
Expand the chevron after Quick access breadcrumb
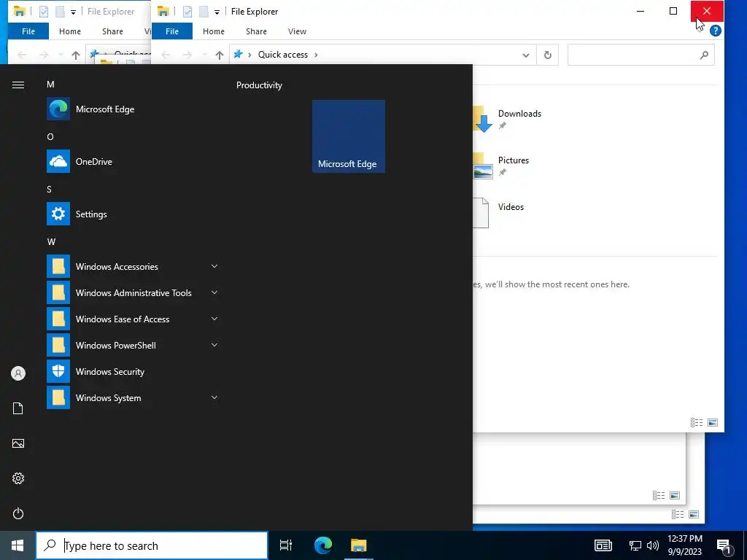(316, 55)
